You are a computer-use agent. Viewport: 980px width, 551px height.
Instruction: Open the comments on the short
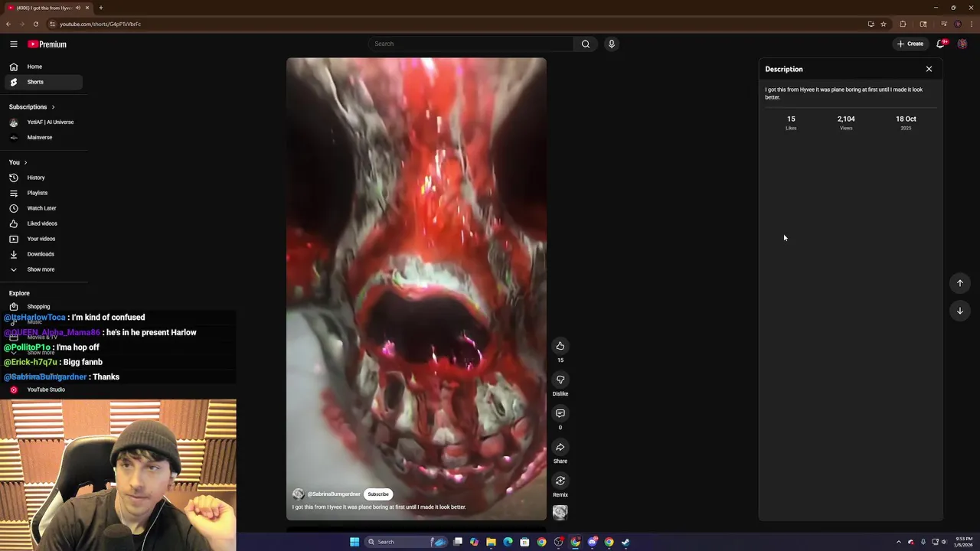coord(560,413)
